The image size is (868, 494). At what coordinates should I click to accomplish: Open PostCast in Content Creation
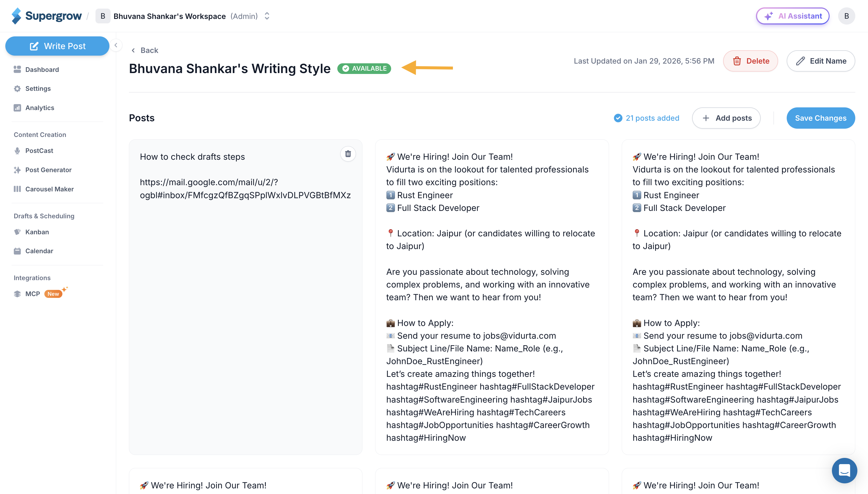[39, 151]
